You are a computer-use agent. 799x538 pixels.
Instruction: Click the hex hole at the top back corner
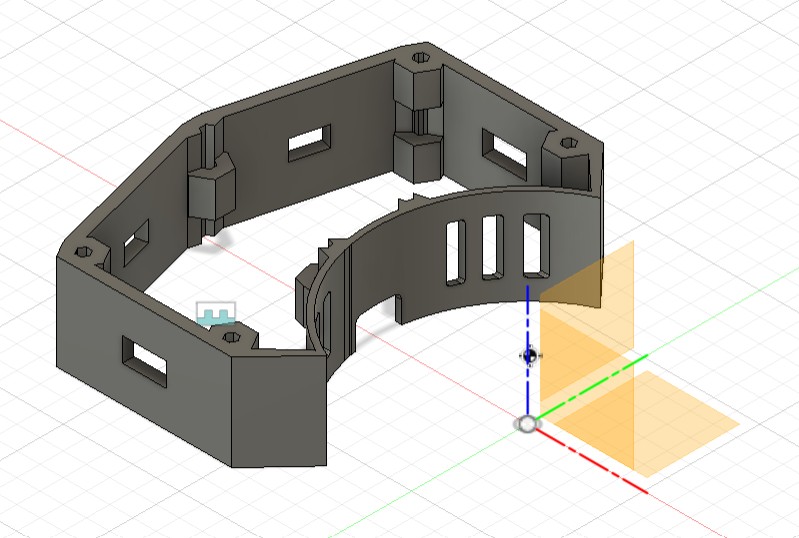(x=422, y=58)
